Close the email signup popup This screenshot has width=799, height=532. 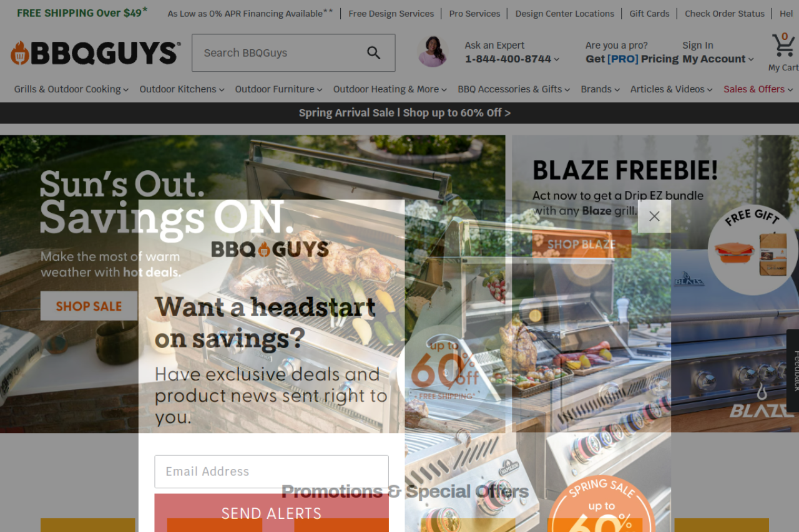coord(654,216)
